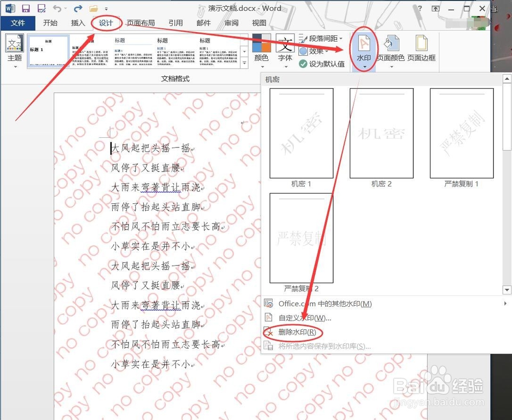Click 将所选内容保存到水印库 option
Screen dimensions: 512x420
tap(320, 346)
